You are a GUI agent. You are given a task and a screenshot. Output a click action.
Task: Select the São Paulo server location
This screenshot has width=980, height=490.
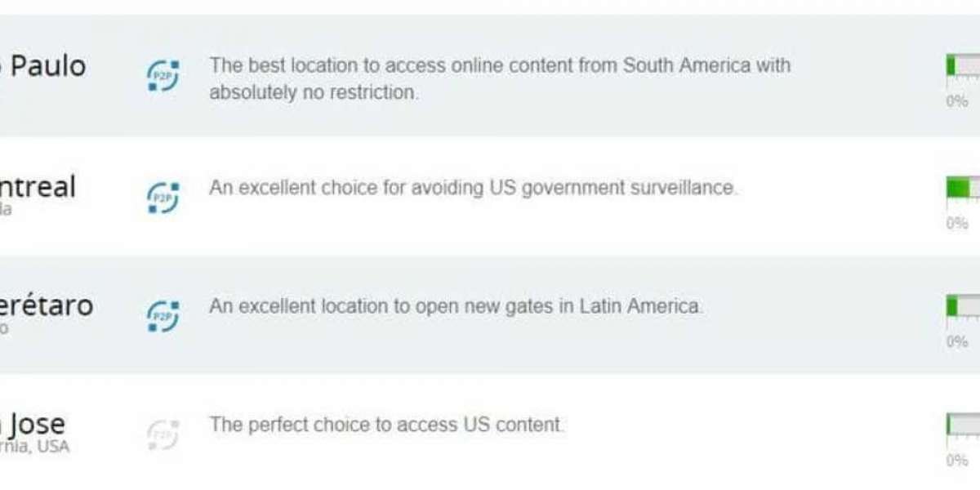click(x=42, y=66)
